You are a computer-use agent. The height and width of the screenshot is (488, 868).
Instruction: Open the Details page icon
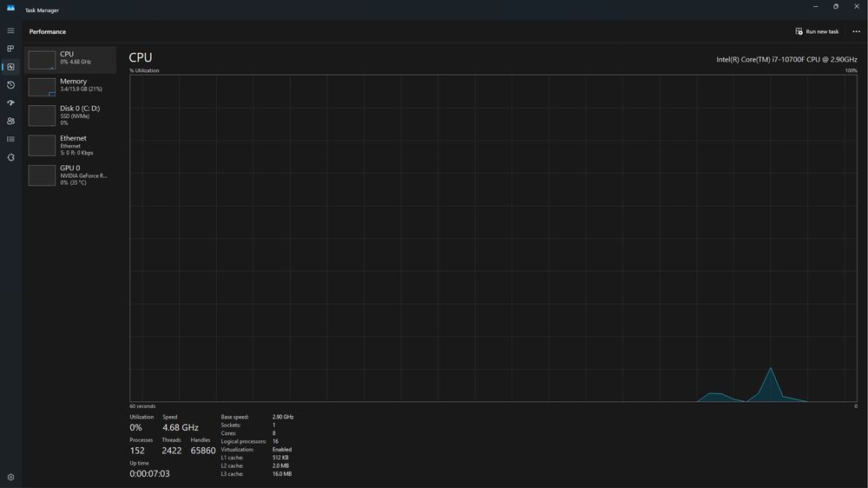[10, 139]
